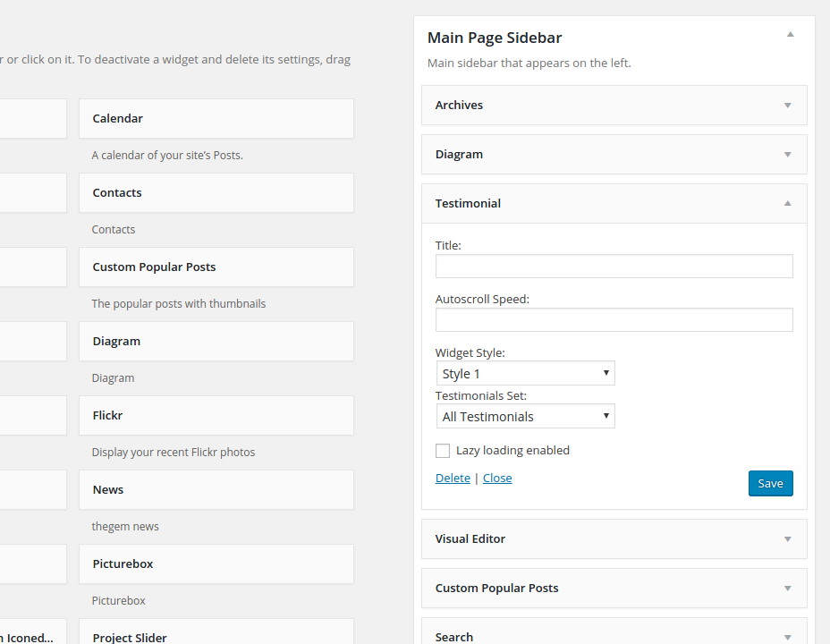Open the Testimonials Set dropdown
Viewport: 830px width, 644px height.
click(x=525, y=417)
